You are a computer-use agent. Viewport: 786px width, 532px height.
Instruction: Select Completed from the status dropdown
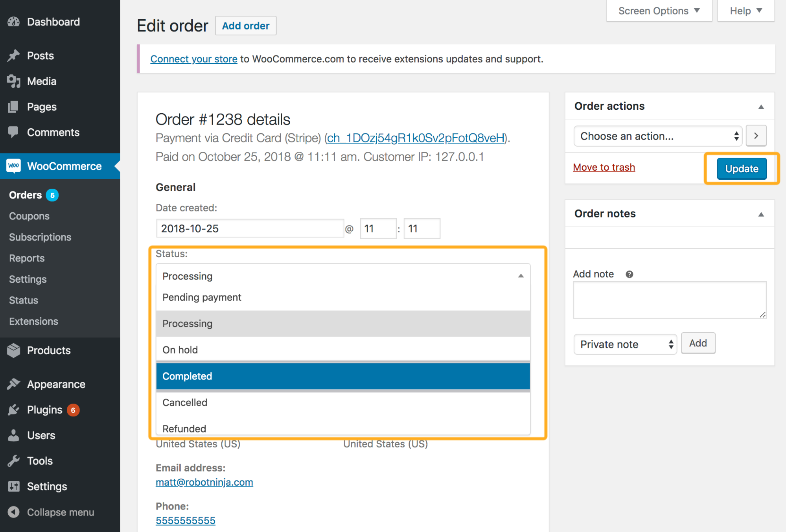tap(344, 376)
